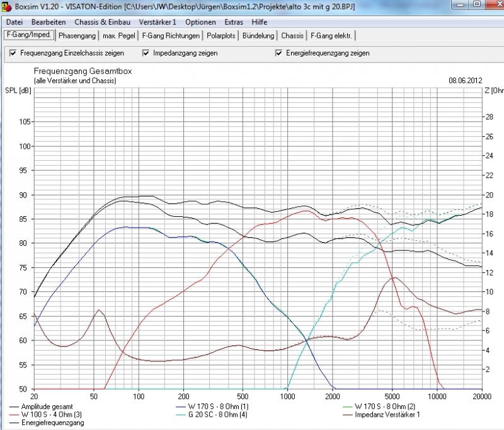
Task: Click the chart title Frequenzgang Gesamtbox
Action: click(83, 71)
